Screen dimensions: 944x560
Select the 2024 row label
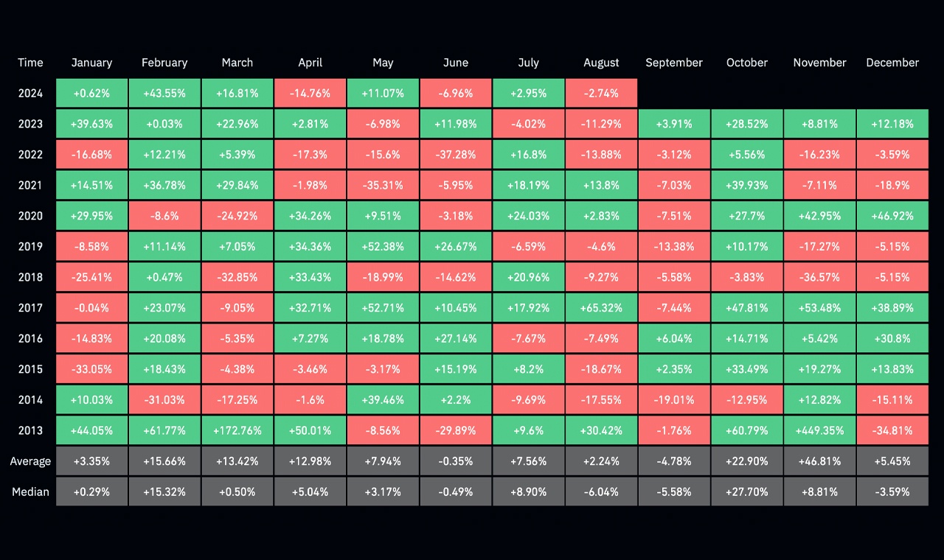[30, 94]
